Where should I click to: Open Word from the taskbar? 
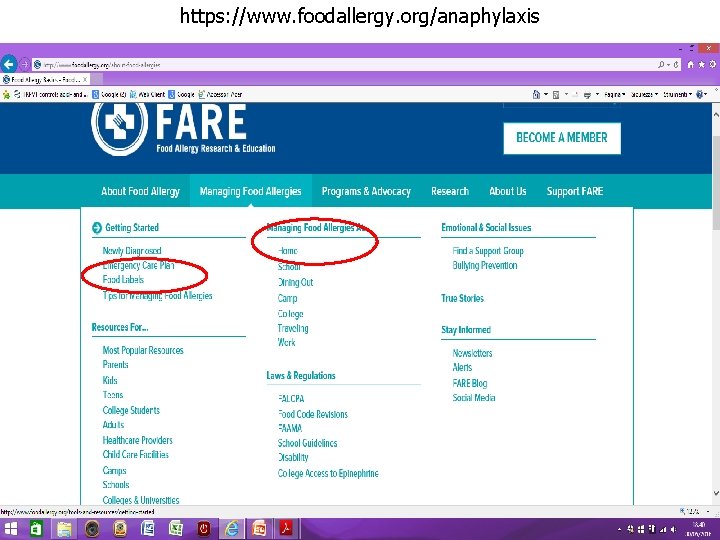148,529
